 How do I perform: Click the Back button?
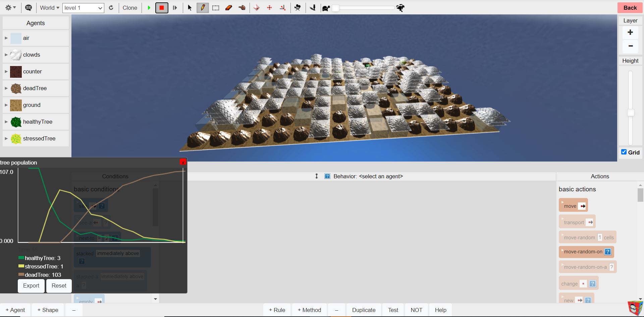(630, 8)
